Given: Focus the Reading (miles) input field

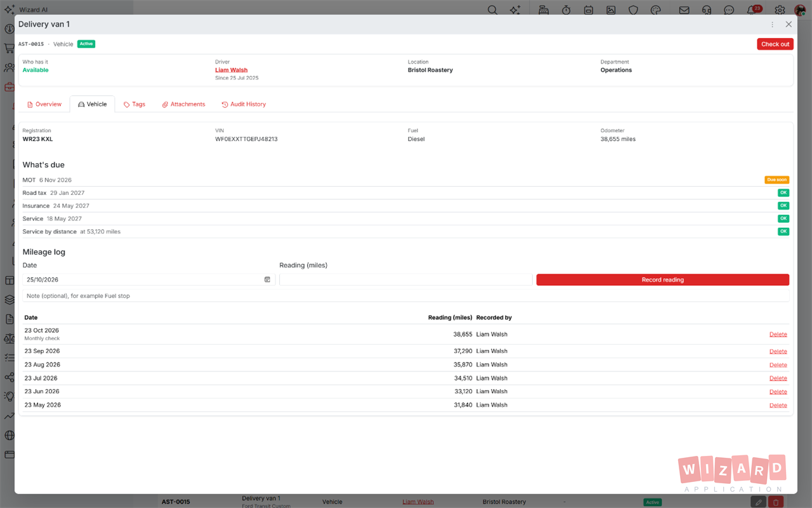Looking at the screenshot, I should pyautogui.click(x=406, y=279).
